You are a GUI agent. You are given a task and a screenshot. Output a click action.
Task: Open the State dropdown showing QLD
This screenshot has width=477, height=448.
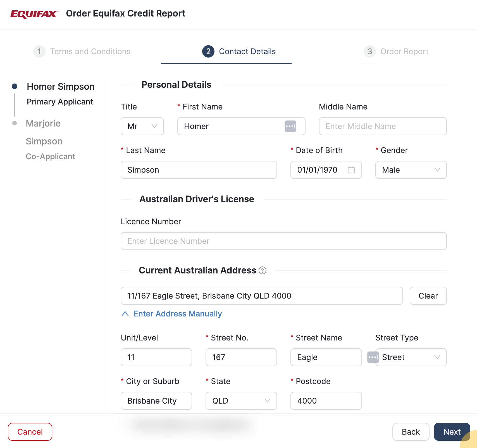241,401
